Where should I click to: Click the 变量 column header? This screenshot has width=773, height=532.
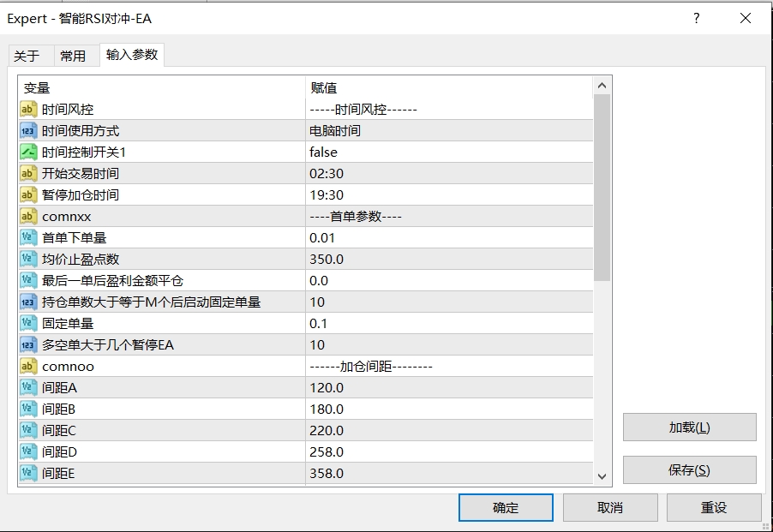coord(162,87)
